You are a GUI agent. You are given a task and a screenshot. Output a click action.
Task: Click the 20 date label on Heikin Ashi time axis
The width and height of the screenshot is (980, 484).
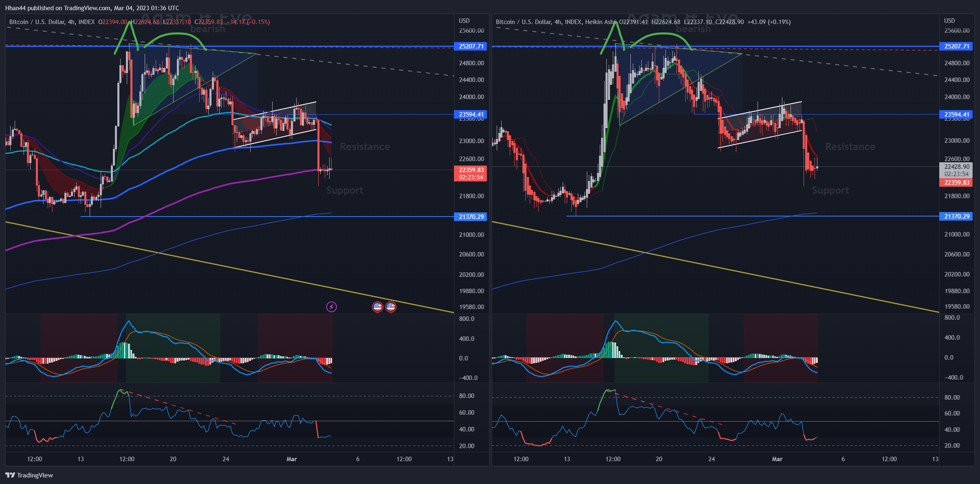click(x=659, y=459)
